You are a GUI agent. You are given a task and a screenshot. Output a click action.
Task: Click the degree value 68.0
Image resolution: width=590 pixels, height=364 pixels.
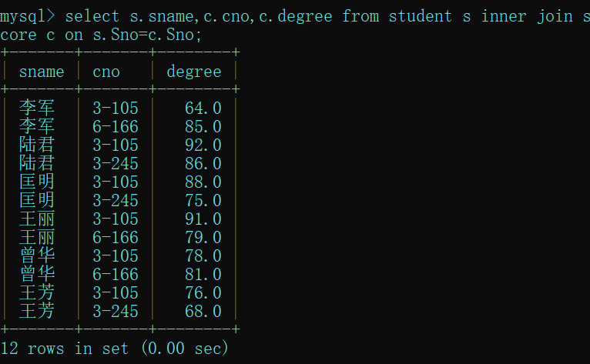click(x=203, y=311)
